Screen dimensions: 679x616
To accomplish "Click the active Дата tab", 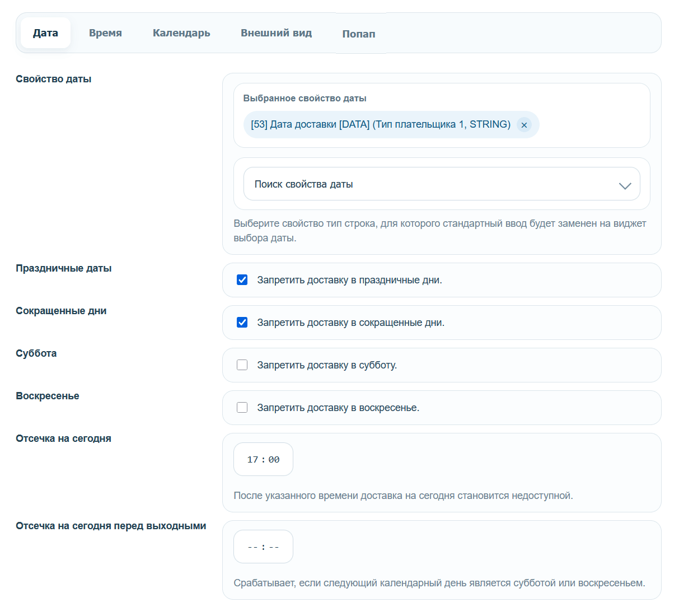I will tap(46, 33).
